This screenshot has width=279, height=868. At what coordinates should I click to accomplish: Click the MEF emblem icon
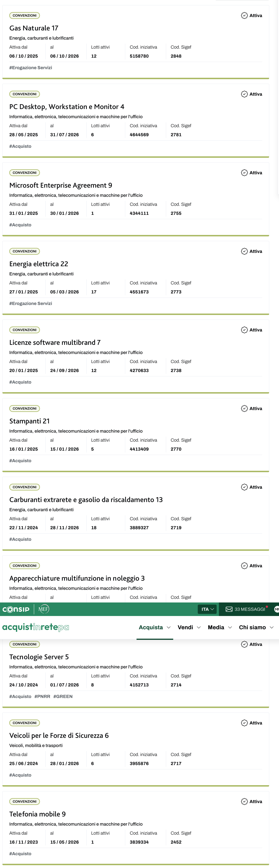click(44, 609)
